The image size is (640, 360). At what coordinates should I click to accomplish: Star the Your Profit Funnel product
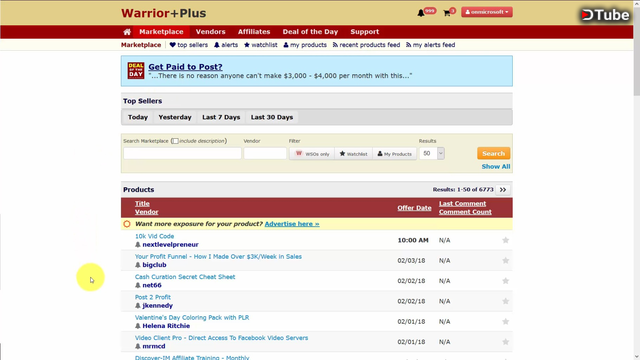tap(505, 260)
